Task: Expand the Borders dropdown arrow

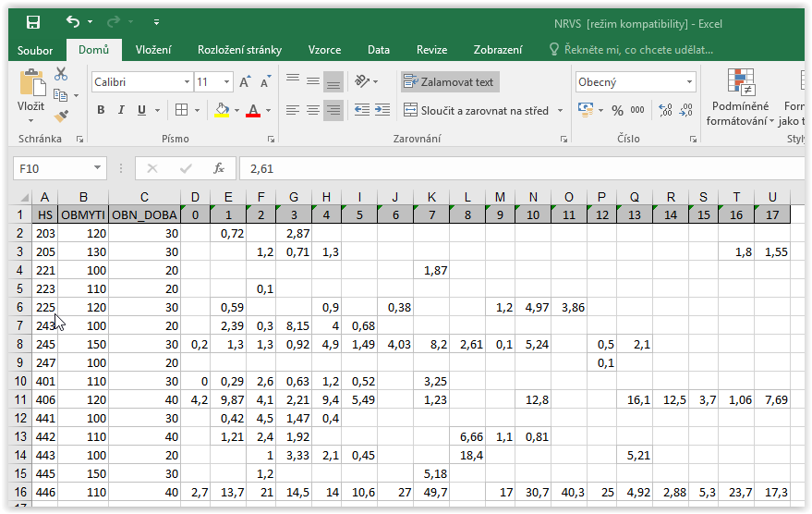Action: pos(198,110)
